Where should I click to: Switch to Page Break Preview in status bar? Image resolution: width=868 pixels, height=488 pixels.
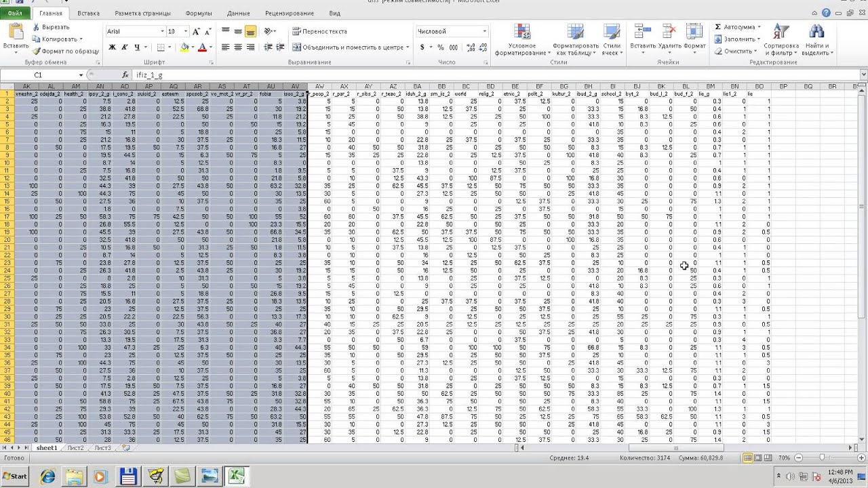point(768,458)
